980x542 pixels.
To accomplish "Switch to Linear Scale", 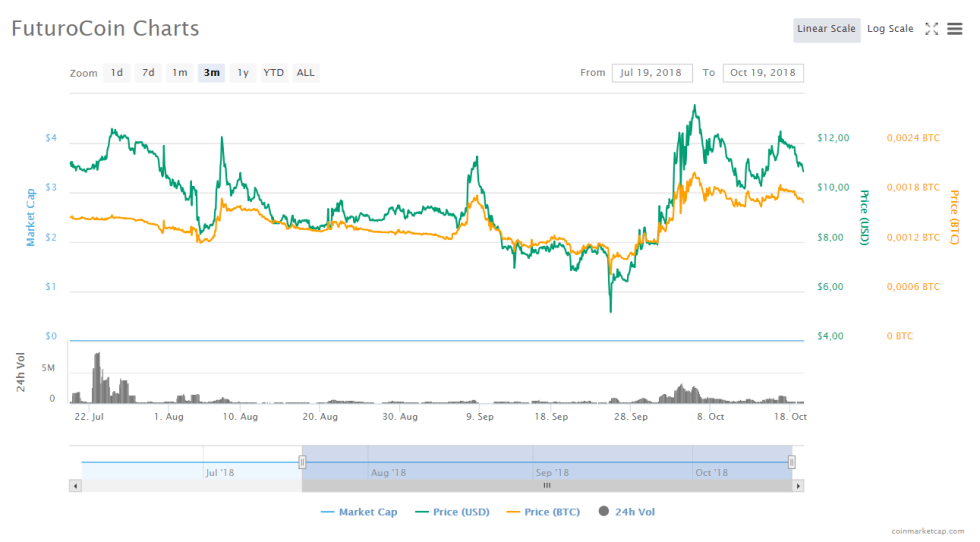I will tap(826, 29).
